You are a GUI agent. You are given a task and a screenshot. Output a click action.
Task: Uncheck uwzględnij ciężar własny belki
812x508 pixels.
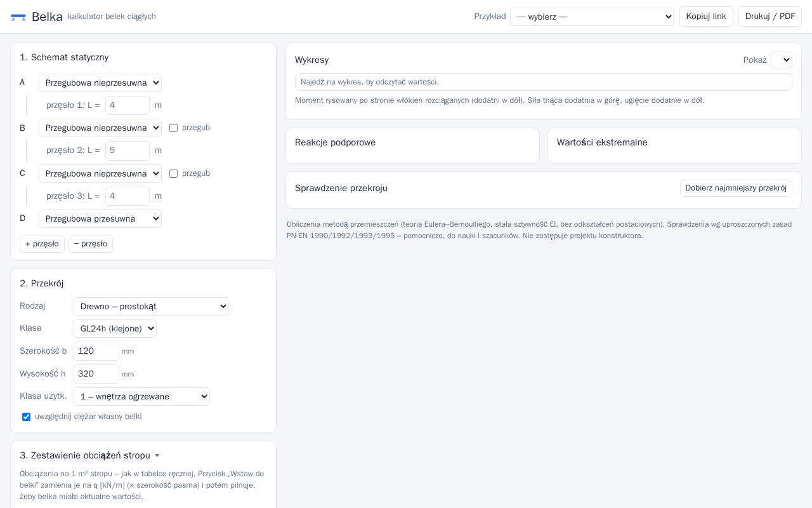[26, 417]
